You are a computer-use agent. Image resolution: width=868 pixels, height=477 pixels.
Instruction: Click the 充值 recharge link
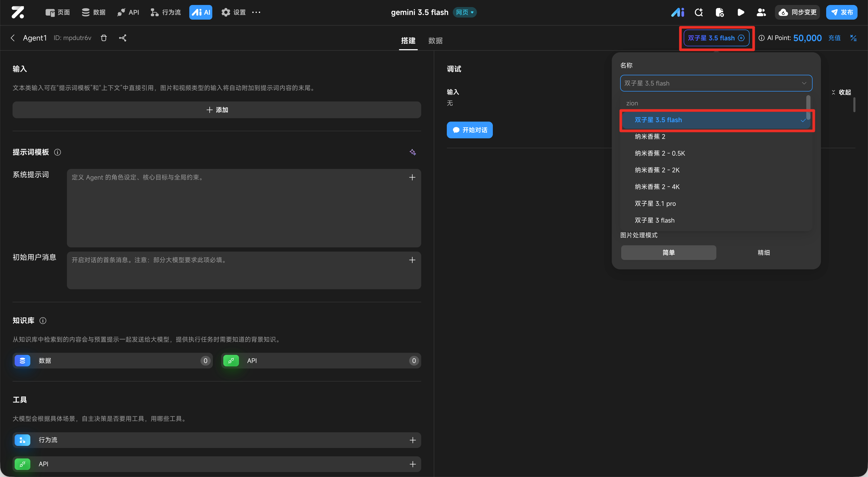pyautogui.click(x=834, y=38)
